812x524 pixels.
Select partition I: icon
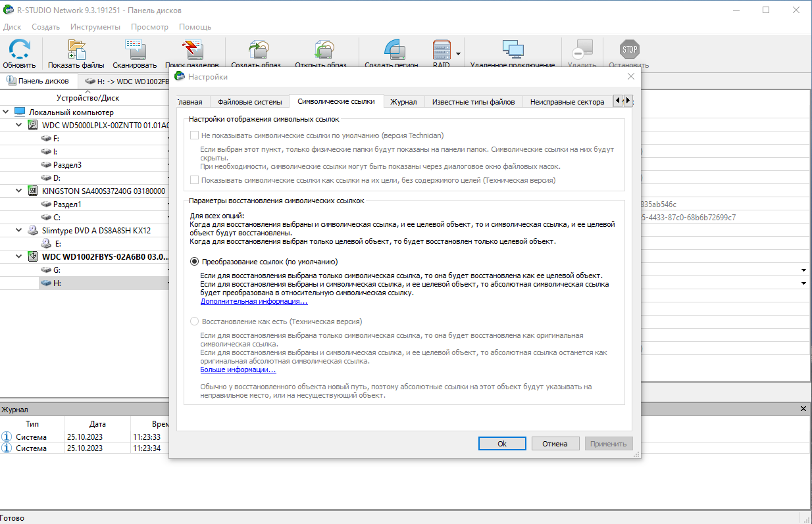[45, 151]
